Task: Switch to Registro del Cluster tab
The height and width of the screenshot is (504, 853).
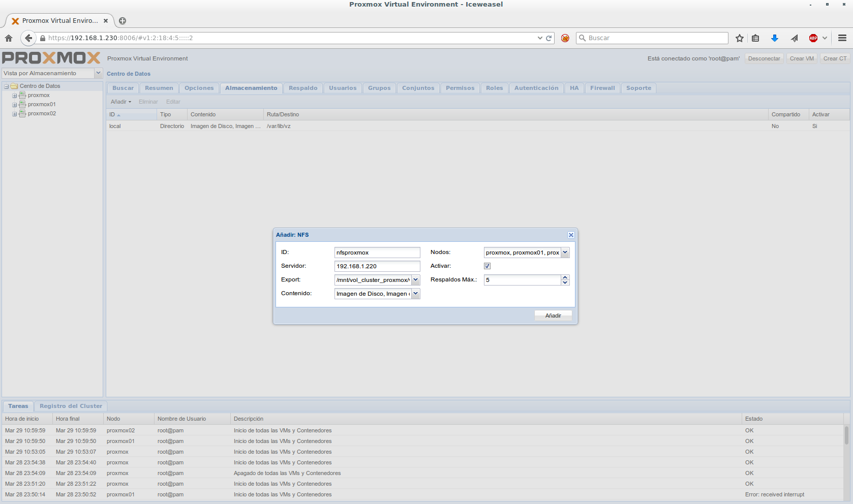Action: point(71,406)
